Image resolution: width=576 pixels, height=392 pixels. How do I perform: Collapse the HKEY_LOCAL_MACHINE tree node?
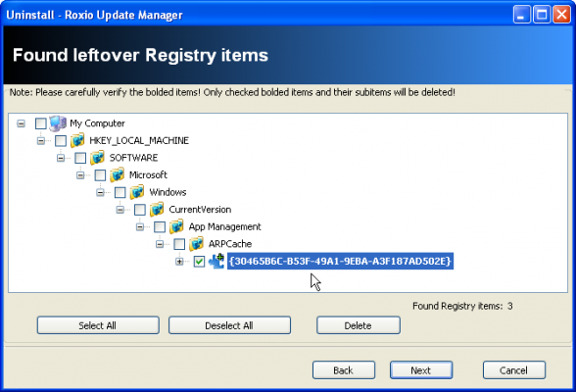click(x=41, y=141)
